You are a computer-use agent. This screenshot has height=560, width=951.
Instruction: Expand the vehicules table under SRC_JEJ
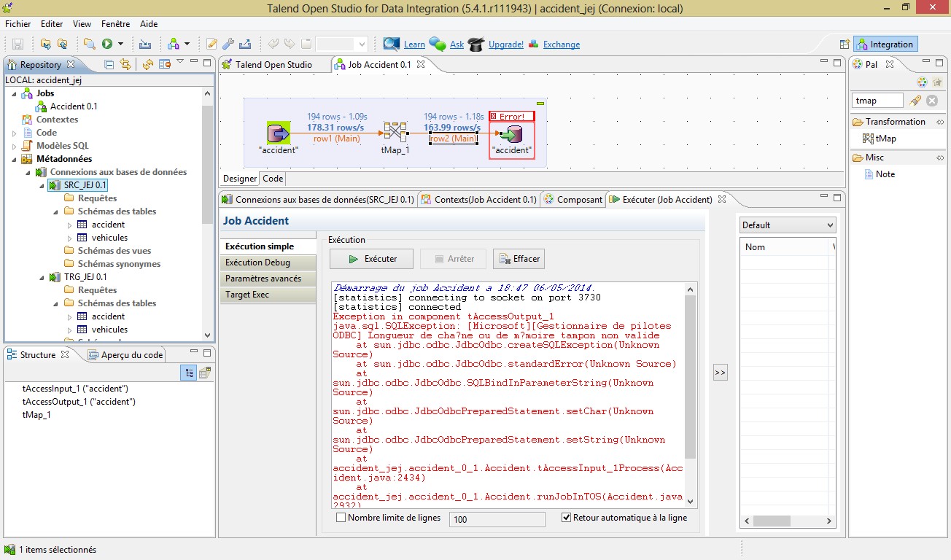click(x=69, y=238)
